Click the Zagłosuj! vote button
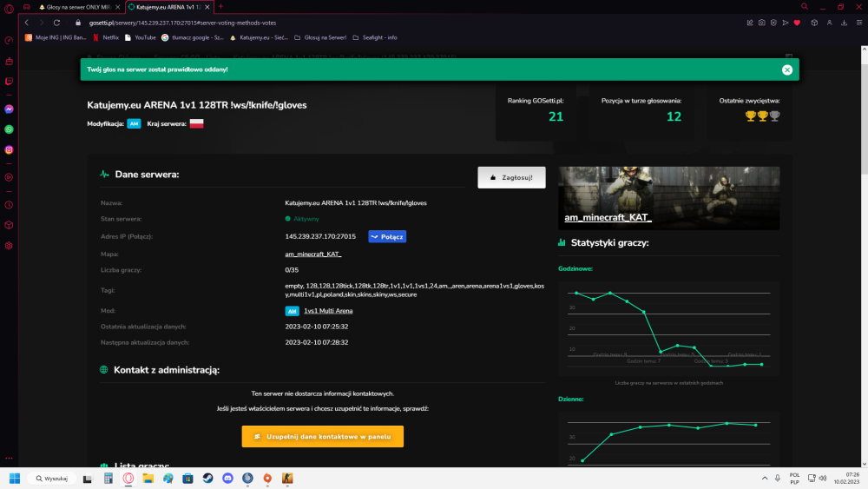Viewport: 868px width, 489px height. click(511, 178)
